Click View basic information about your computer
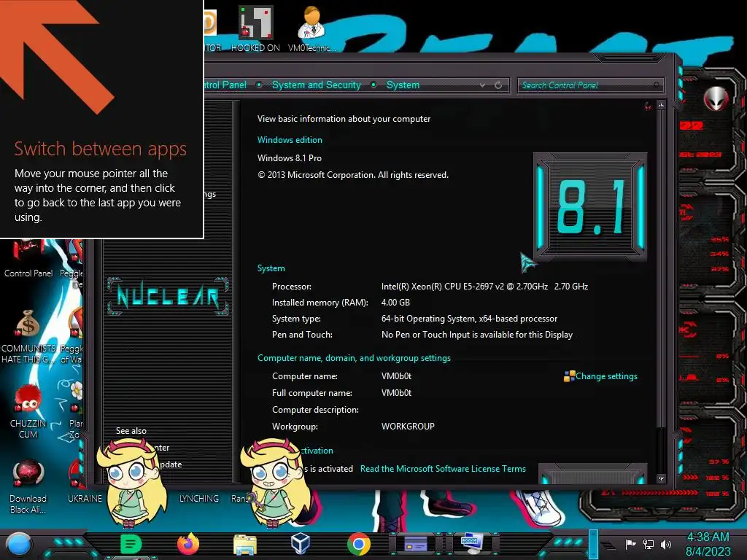Image resolution: width=747 pixels, height=560 pixels. [x=344, y=119]
